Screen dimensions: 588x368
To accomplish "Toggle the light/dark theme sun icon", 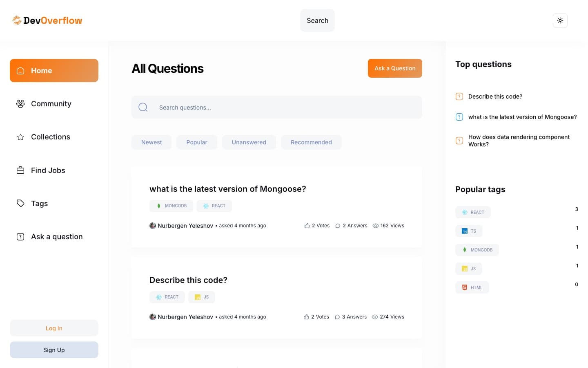I will (560, 20).
